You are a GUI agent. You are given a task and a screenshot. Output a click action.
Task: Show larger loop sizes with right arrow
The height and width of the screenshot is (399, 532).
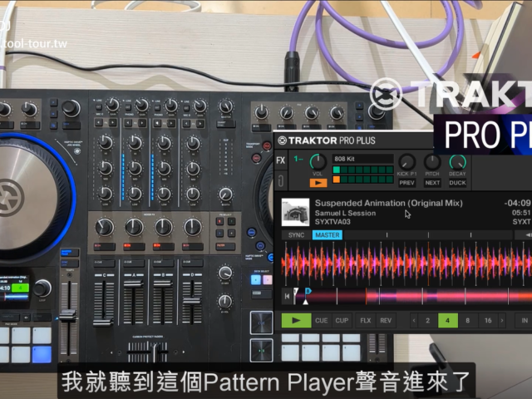pyautogui.click(x=502, y=320)
